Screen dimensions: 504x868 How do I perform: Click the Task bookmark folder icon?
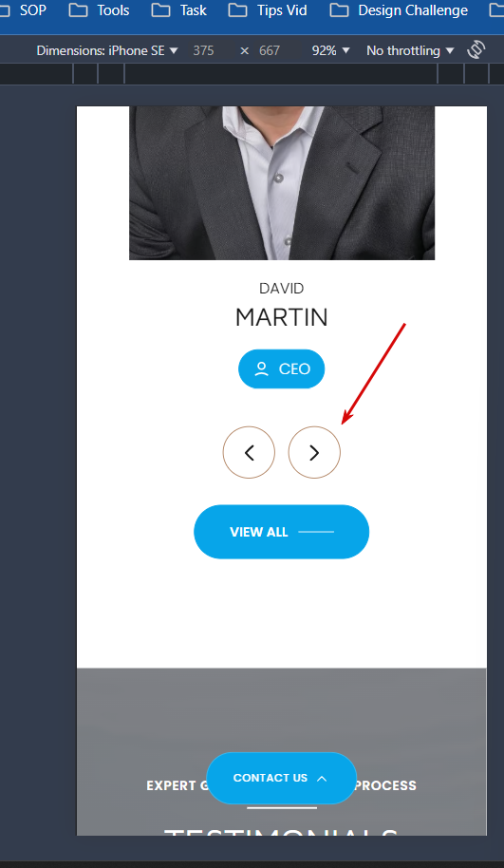(x=160, y=9)
